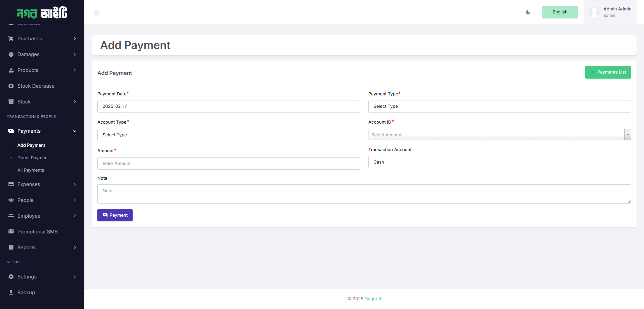Select Direct Payment from Payments menu
The height and width of the screenshot is (309, 644).
[33, 158]
